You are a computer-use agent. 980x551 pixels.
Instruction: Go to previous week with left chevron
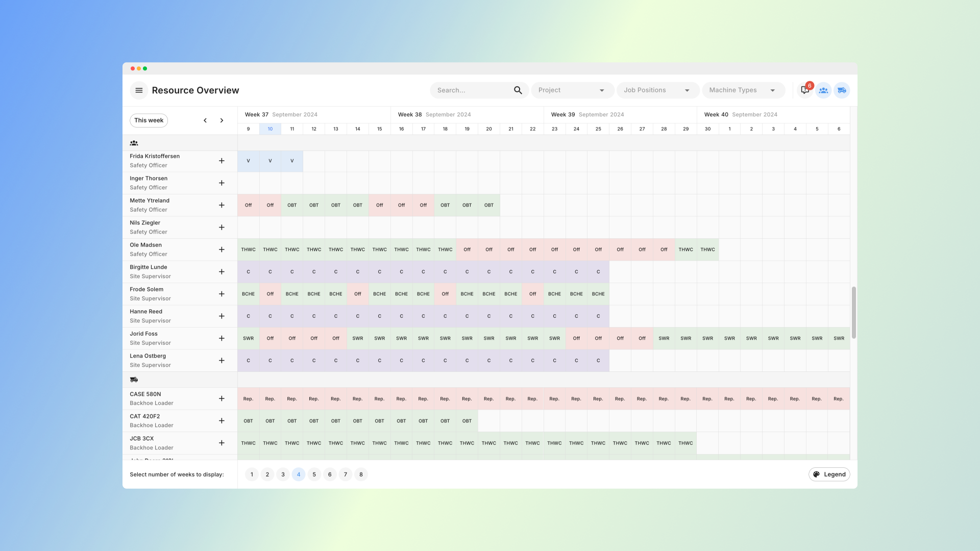(205, 120)
